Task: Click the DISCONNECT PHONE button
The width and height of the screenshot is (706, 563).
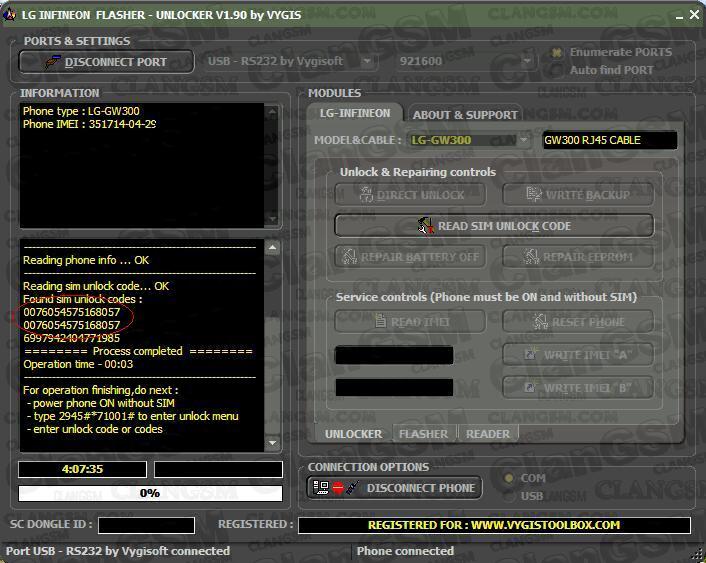Action: [x=394, y=488]
